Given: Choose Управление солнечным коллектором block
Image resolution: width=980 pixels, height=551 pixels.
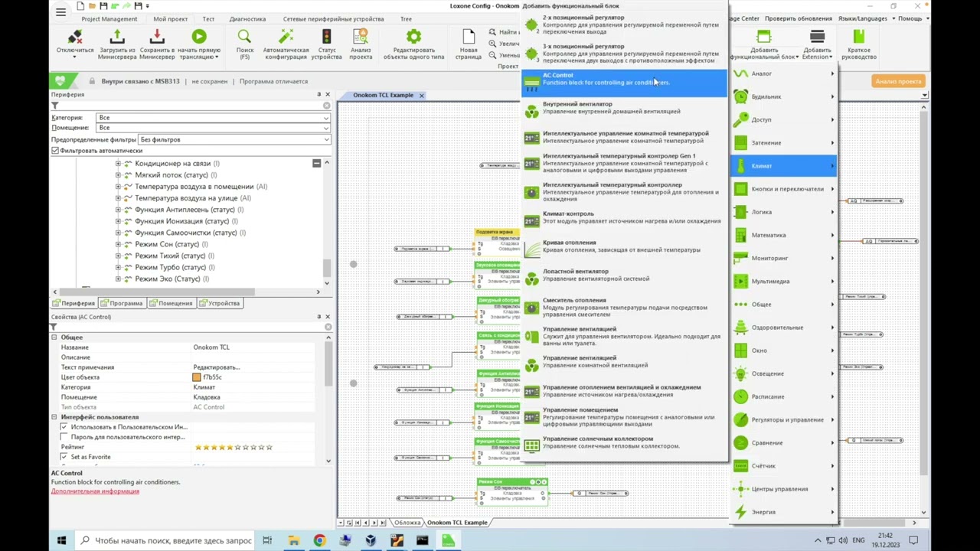Looking at the screenshot, I should pos(624,442).
